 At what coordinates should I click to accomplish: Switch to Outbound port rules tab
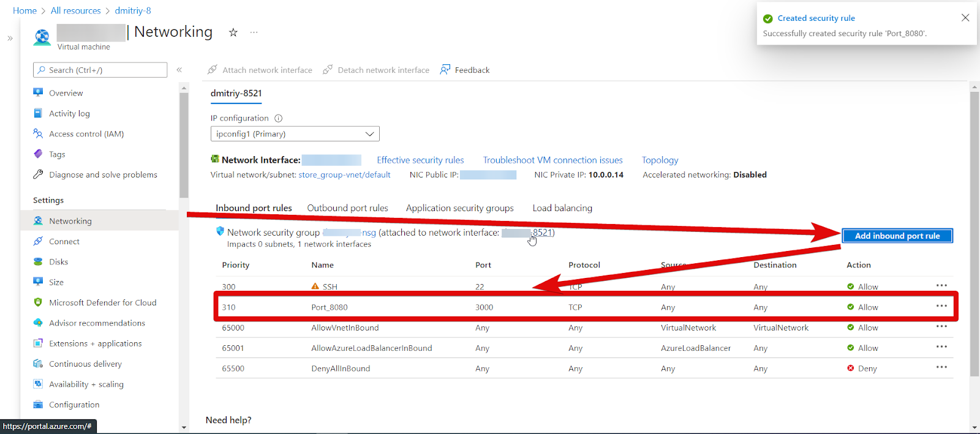point(348,208)
